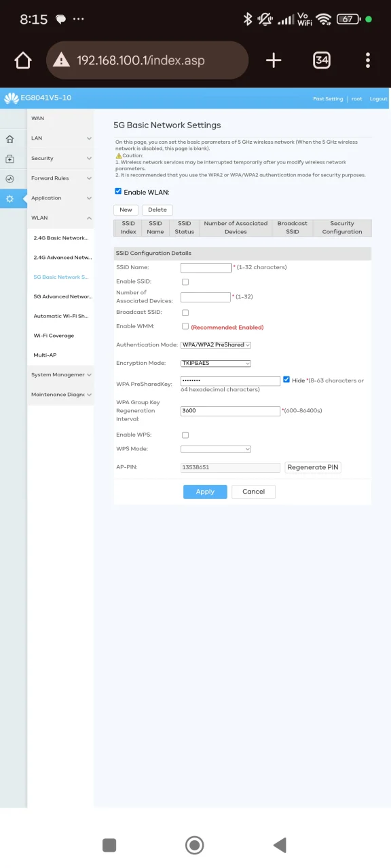Click the SSID Index column header
Image resolution: width=391 pixels, height=868 pixels.
click(x=128, y=227)
